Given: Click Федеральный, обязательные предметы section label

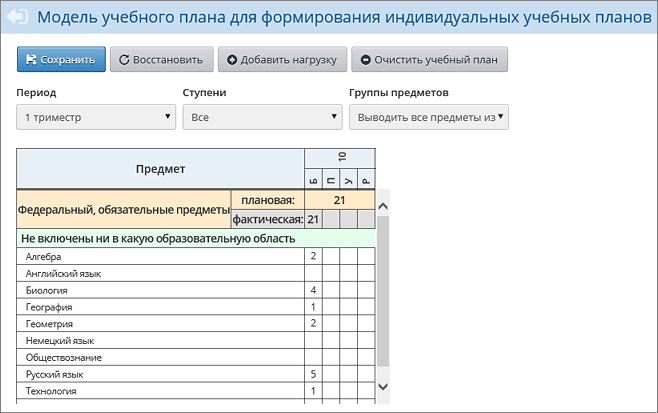Looking at the screenshot, I should pos(124,209).
